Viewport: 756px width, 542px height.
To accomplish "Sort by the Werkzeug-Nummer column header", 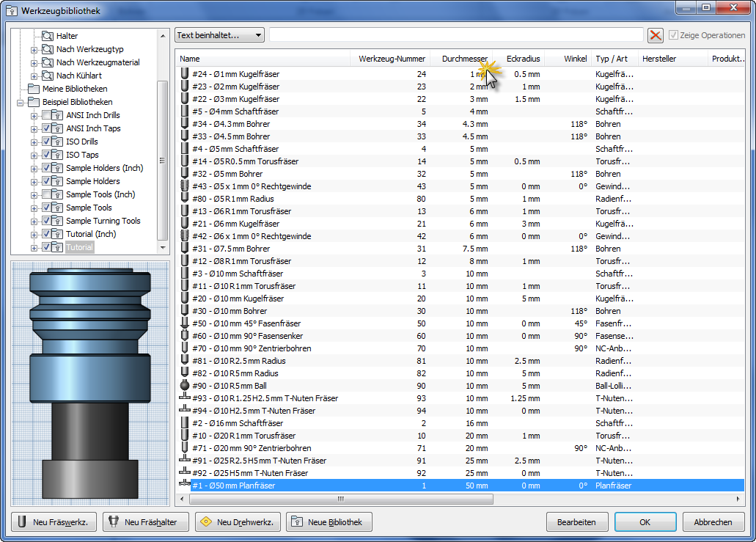I will click(x=392, y=59).
